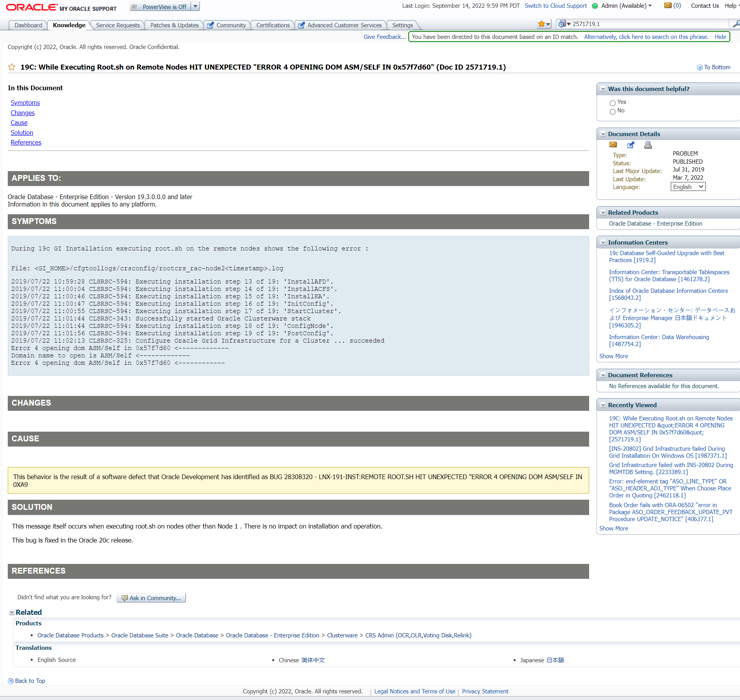This screenshot has height=700, width=740.
Task: Open the Language dropdown set to English
Action: pos(688,187)
